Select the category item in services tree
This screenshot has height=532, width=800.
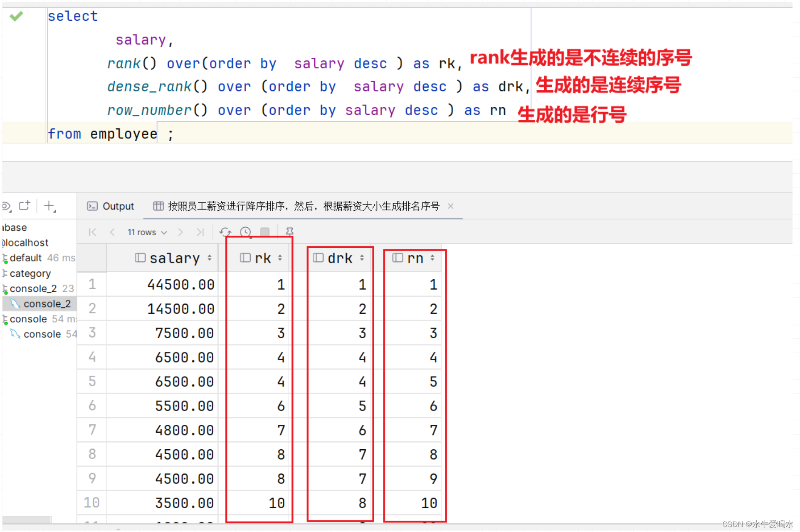coord(30,273)
